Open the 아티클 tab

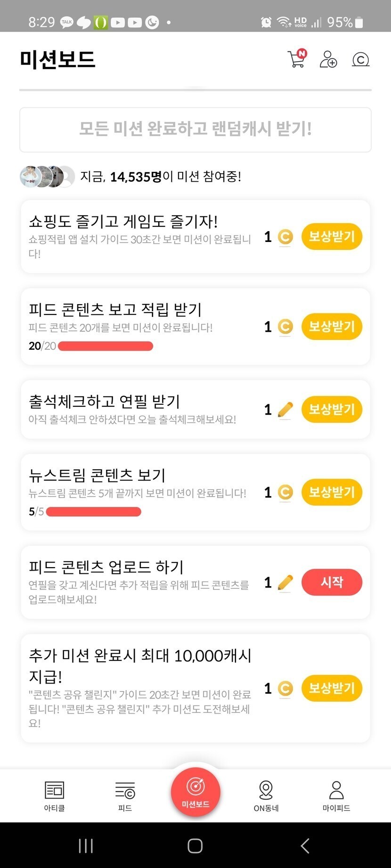click(x=54, y=796)
